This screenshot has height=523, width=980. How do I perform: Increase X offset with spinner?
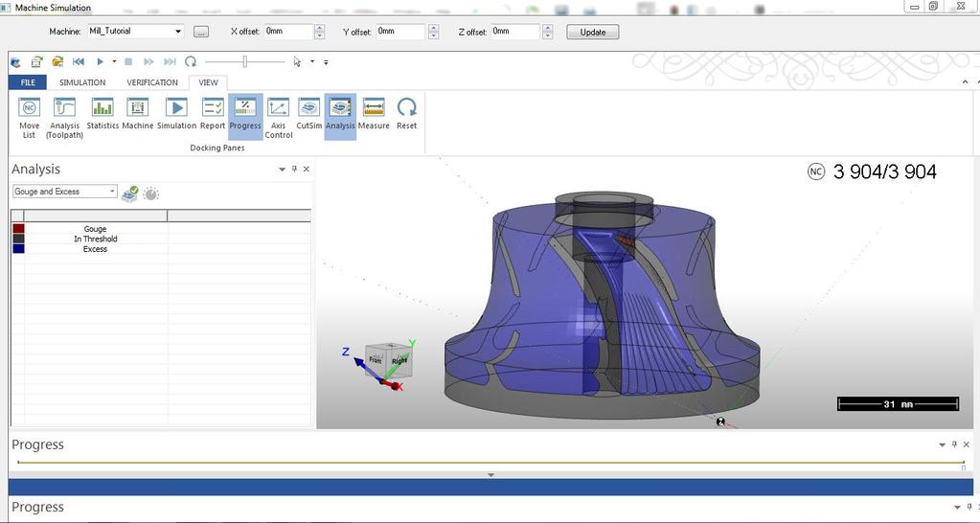pos(319,28)
